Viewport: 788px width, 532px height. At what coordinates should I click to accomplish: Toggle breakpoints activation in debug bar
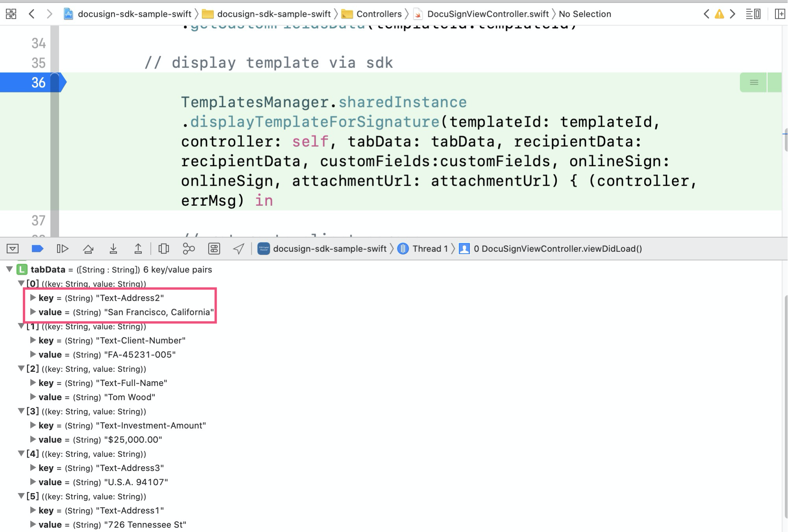(37, 249)
